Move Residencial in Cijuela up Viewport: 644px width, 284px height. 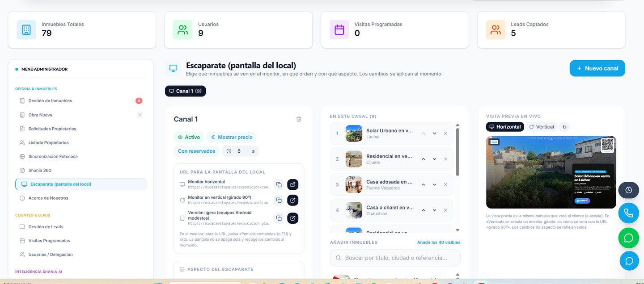[x=423, y=159]
